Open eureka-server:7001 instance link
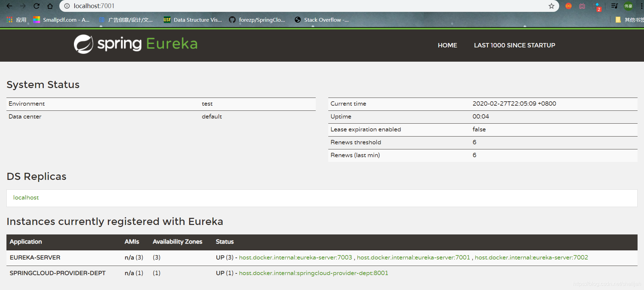 click(413, 257)
